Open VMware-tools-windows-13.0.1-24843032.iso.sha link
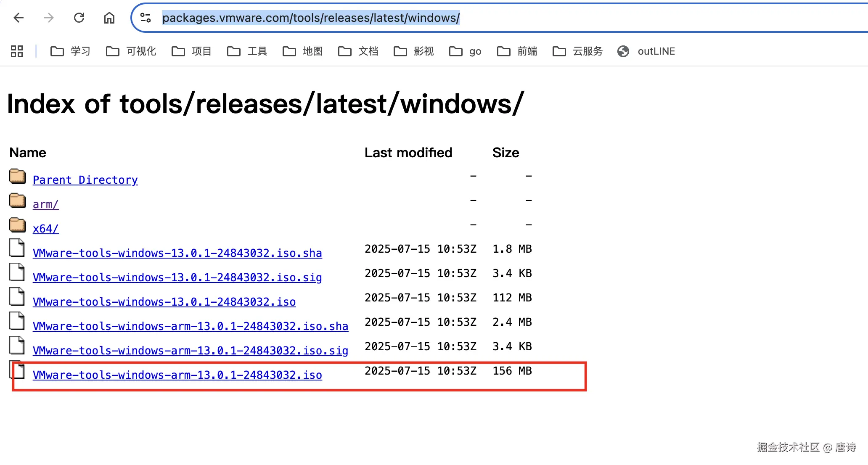The width and height of the screenshot is (868, 465). pos(177,253)
